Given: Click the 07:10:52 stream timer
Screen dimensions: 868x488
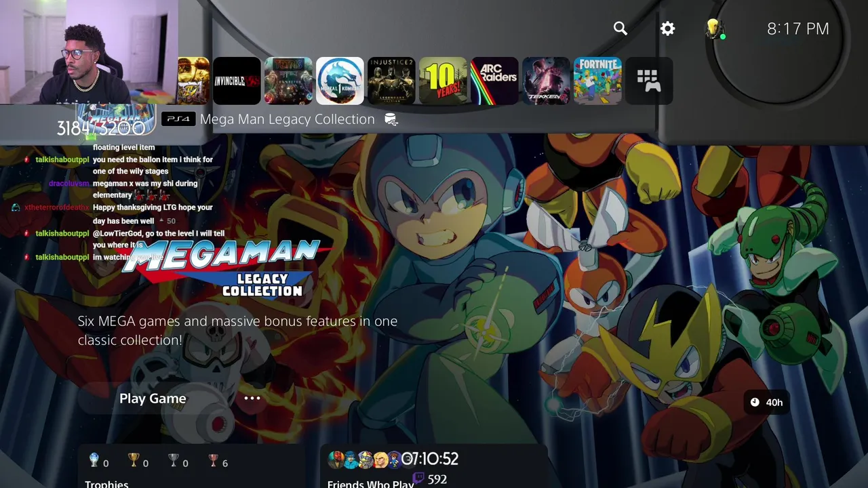Looking at the screenshot, I should pos(430,459).
